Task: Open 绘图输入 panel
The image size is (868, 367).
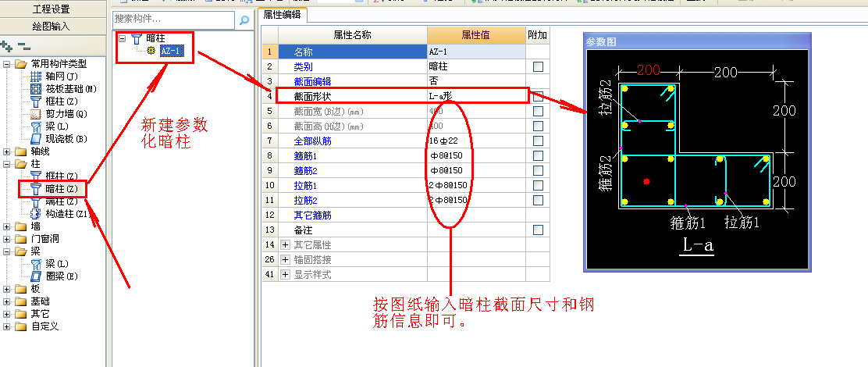Action: pyautogui.click(x=52, y=26)
